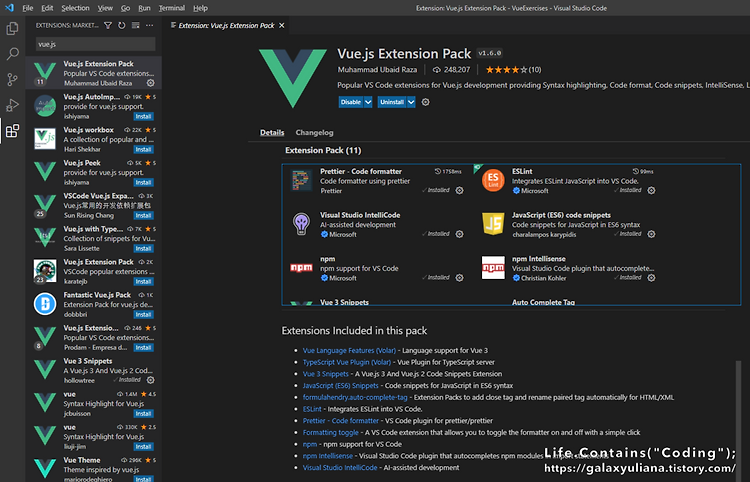Open manage gear for npm extension
This screenshot has height=482, width=750.
(459, 278)
